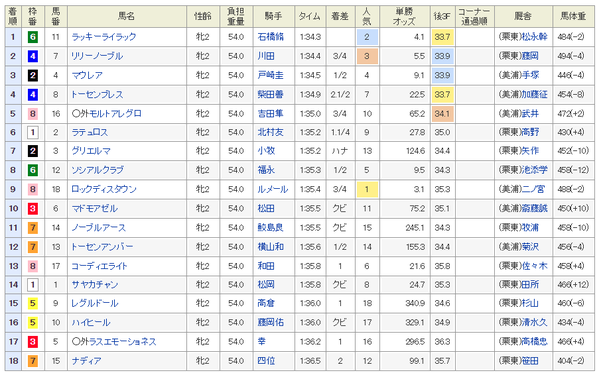The image size is (599, 379).
Task: Open trainer 菊沢 link
Action: click(x=530, y=247)
